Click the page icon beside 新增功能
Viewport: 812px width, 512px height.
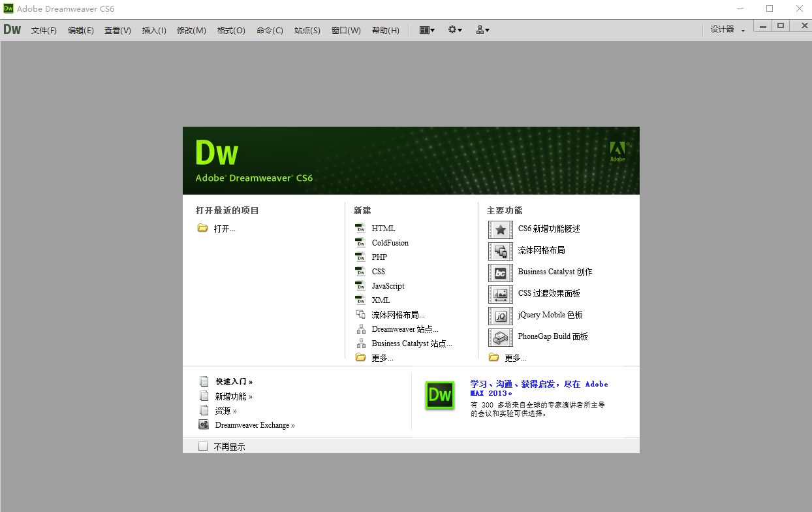(x=204, y=396)
